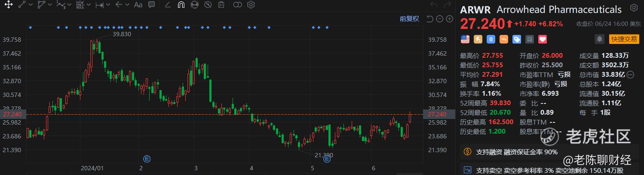Toggle the heart watchlist favorite

click(x=543, y=39)
